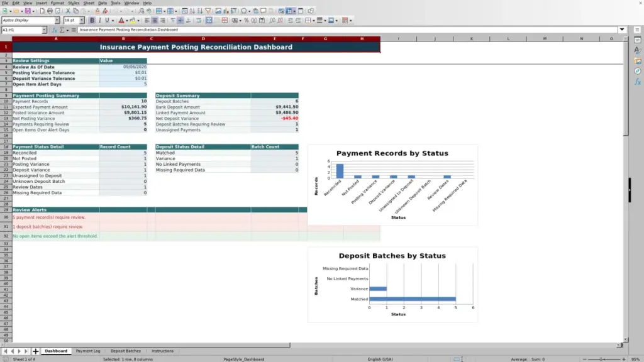This screenshot has width=644, height=362.
Task: Click the Clone Formatting paintbrush icon
Action: pos(97,11)
